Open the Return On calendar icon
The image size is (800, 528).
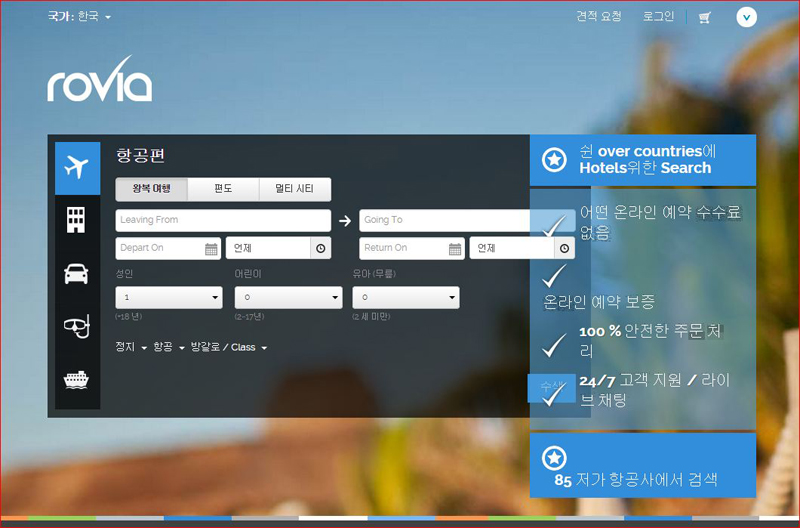tap(455, 249)
